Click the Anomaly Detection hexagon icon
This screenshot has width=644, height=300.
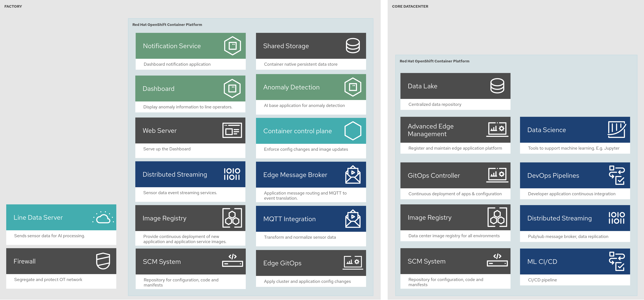[x=353, y=87]
